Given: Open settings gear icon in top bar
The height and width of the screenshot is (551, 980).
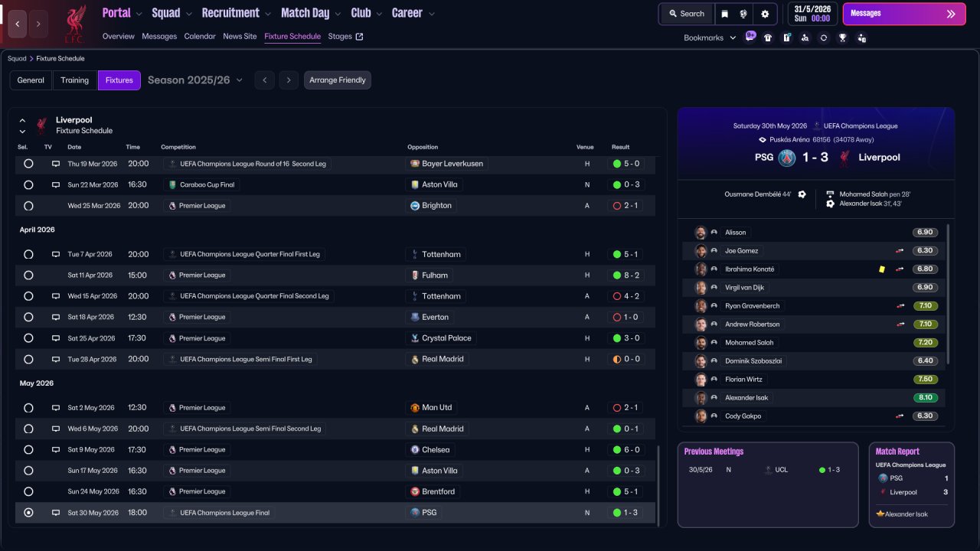Looking at the screenshot, I should tap(765, 14).
